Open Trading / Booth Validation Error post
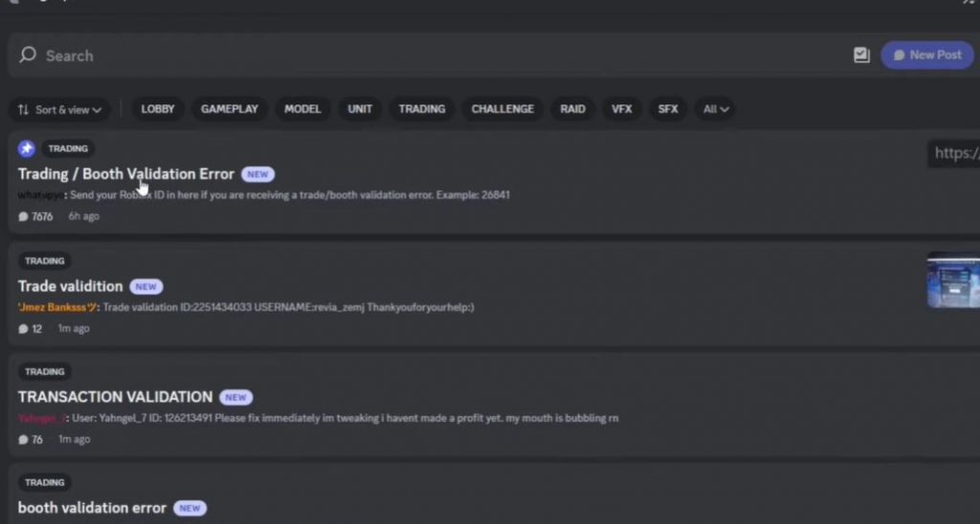The width and height of the screenshot is (980, 524). 125,174
